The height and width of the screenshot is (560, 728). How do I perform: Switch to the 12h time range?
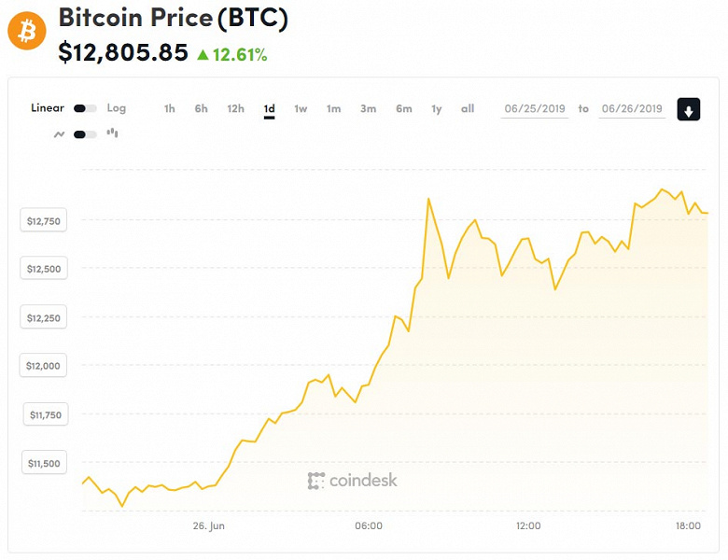pos(235,109)
